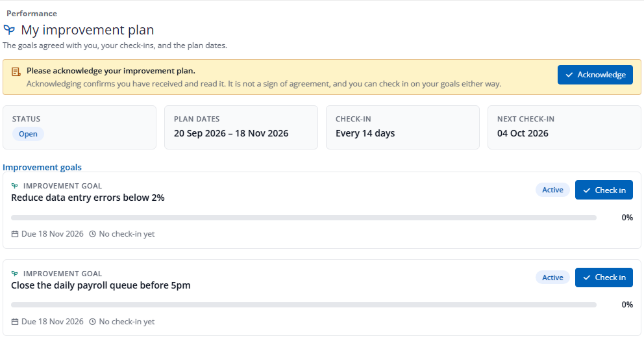Image resolution: width=644 pixels, height=349 pixels.
Task: Check in on the payroll queue goal
Action: click(x=604, y=278)
